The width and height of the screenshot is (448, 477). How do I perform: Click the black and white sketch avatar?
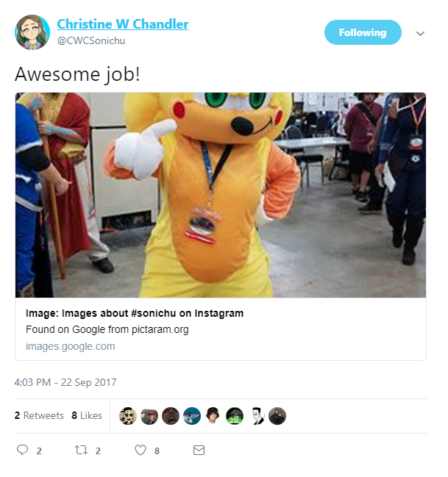257,416
